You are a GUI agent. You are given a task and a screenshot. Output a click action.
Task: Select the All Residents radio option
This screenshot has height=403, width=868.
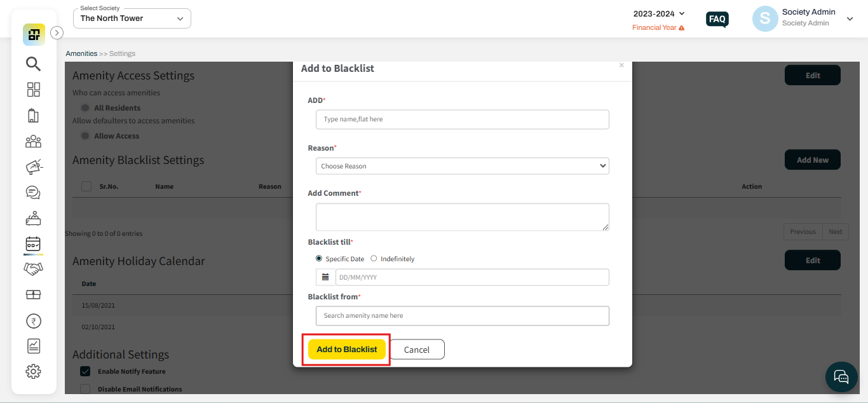pos(85,108)
